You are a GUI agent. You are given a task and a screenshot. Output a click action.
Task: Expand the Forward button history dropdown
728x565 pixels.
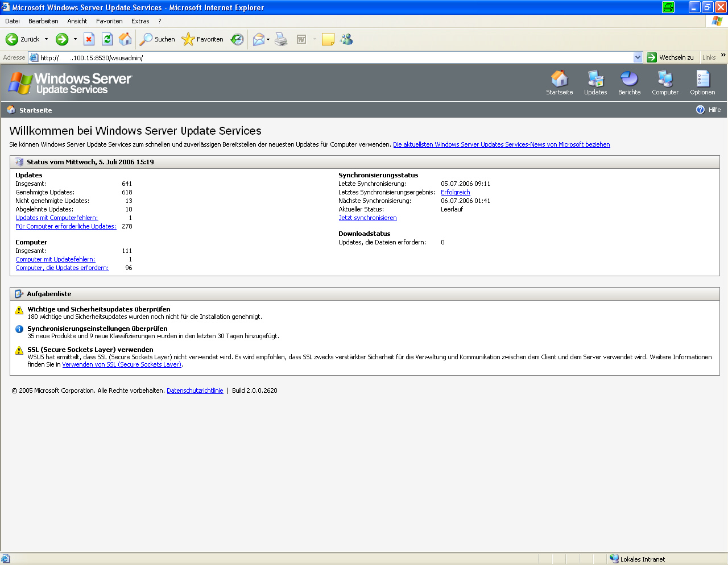[75, 39]
